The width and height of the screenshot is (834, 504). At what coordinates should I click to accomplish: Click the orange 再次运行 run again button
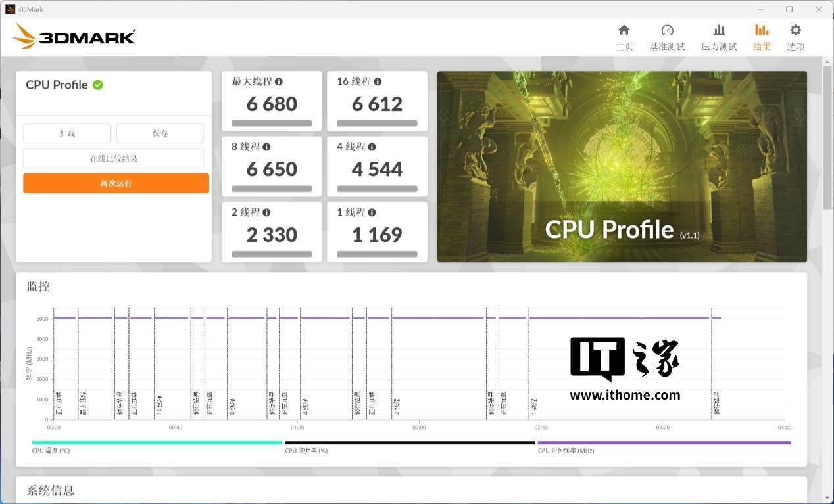116,183
